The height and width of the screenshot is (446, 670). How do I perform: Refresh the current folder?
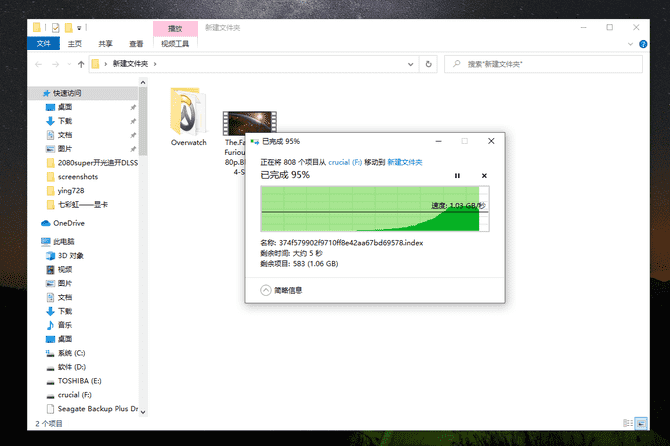coord(429,64)
